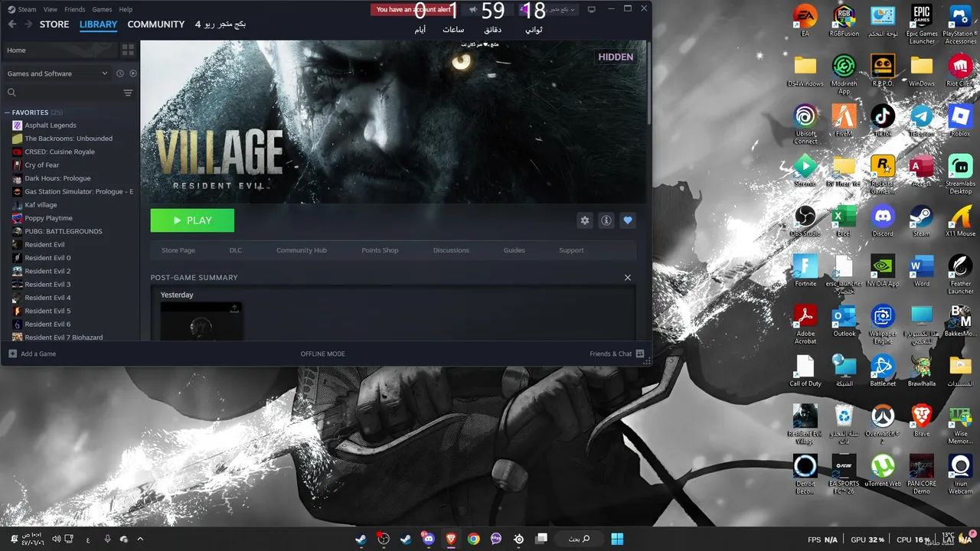This screenshot has width=980, height=551.
Task: Go to the COMMUNITY section
Action: [x=156, y=24]
